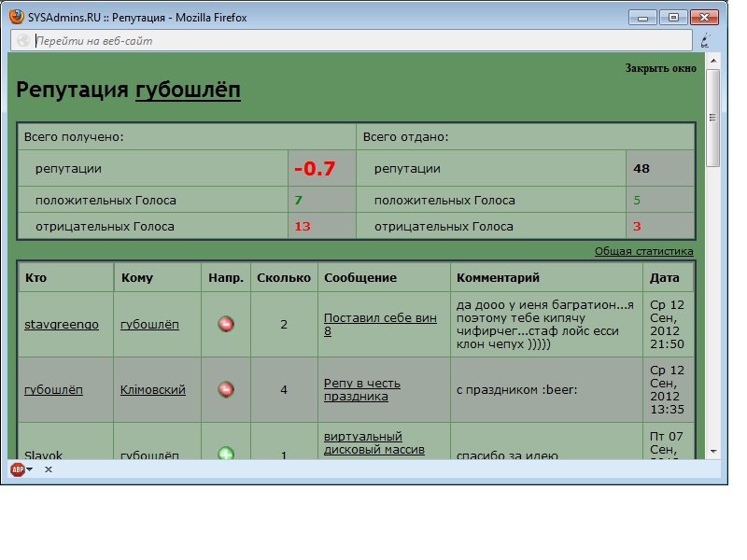Open 'Поставил себе вин 8' message link
Image resolution: width=747 pixels, height=560 pixels.
(380, 324)
